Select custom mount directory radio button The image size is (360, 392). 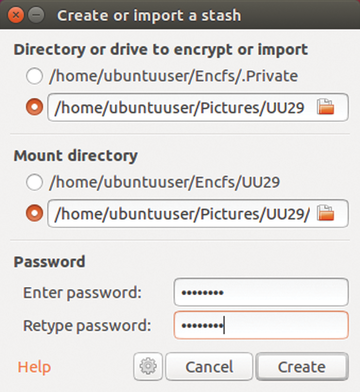click(34, 213)
